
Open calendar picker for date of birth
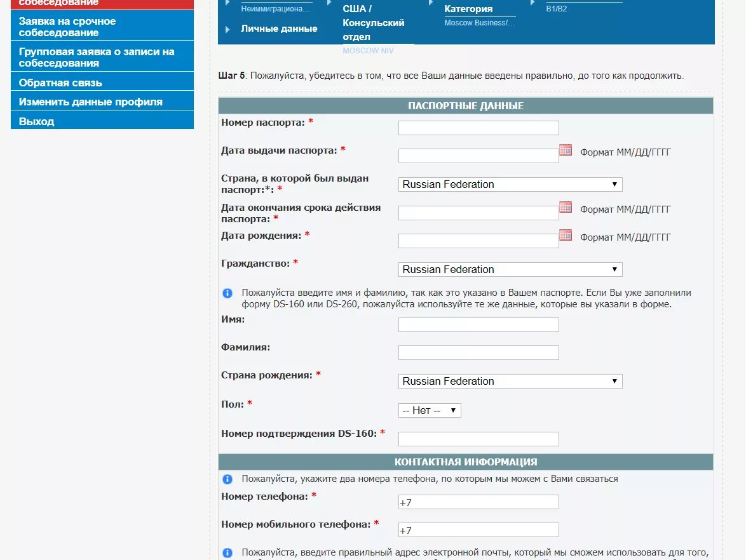[x=565, y=235]
